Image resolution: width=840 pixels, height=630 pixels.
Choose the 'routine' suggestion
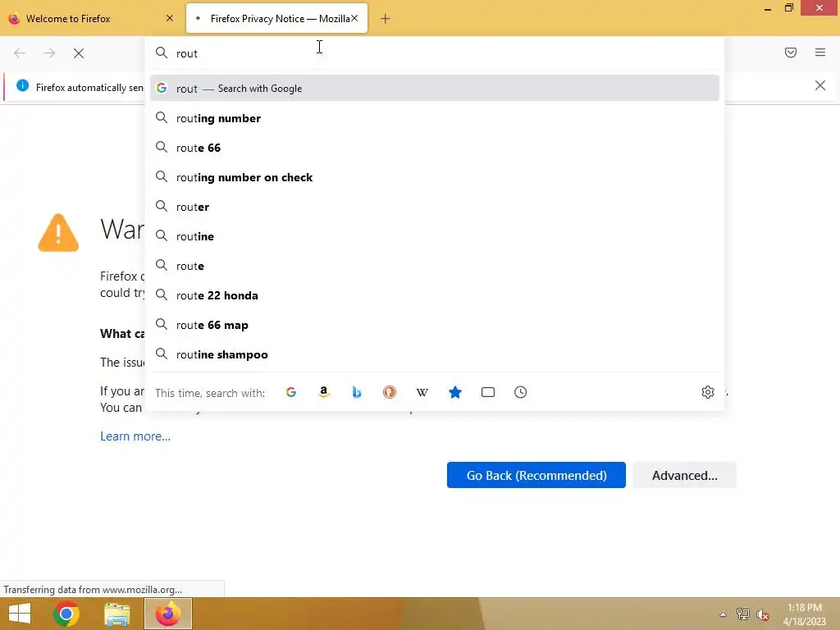click(x=435, y=235)
